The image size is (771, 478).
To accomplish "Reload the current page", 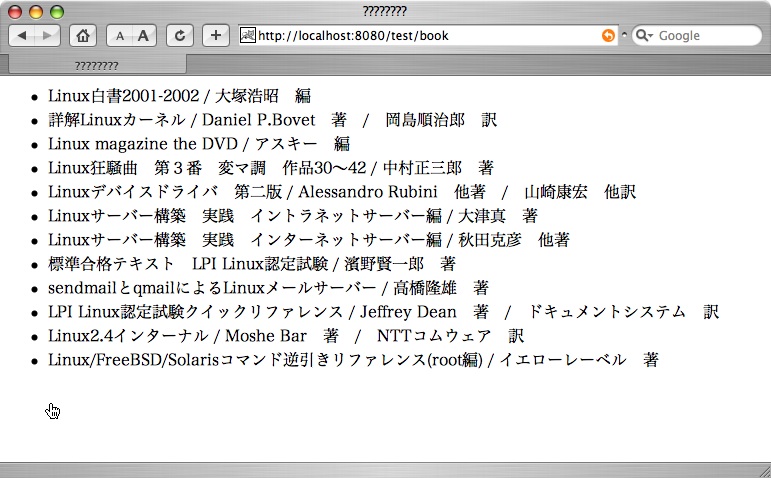I will pos(180,35).
